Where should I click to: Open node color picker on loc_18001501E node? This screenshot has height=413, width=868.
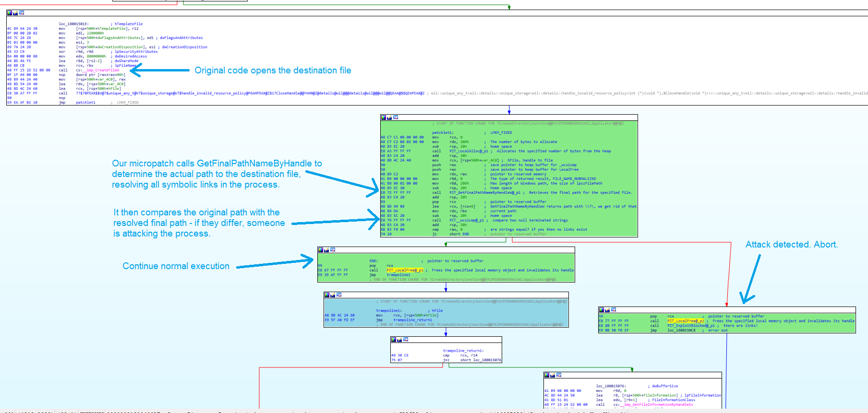(9, 13)
